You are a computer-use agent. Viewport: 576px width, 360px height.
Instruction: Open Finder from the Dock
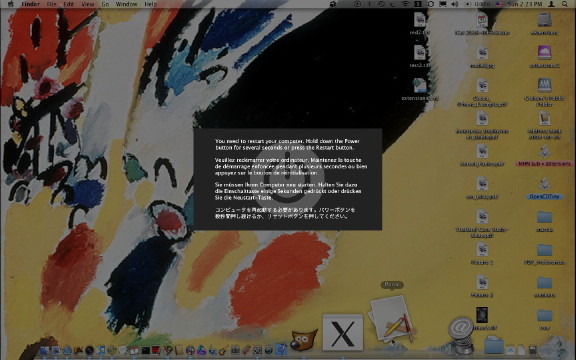pos(45,350)
